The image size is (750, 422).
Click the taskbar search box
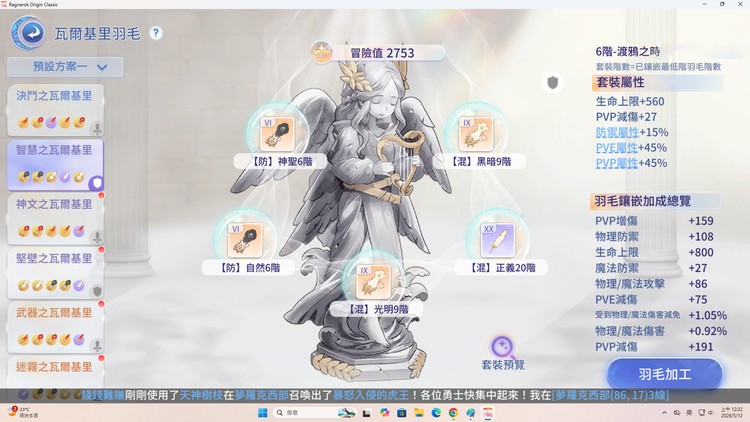[x=313, y=412]
